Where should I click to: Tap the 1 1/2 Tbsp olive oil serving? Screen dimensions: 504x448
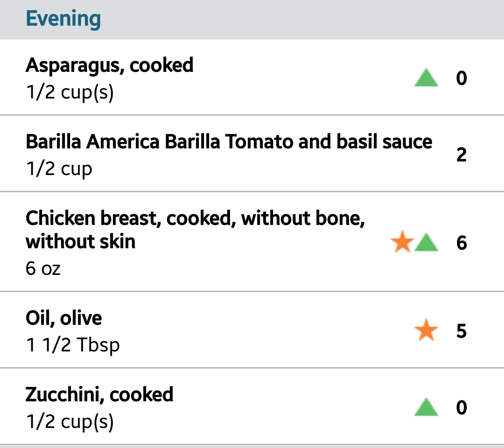pos(73,345)
